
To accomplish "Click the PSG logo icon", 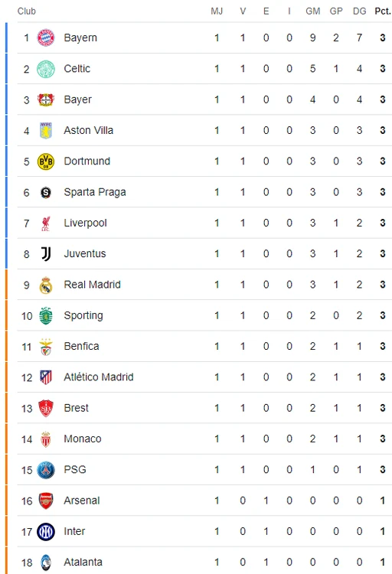I will click(x=46, y=471).
